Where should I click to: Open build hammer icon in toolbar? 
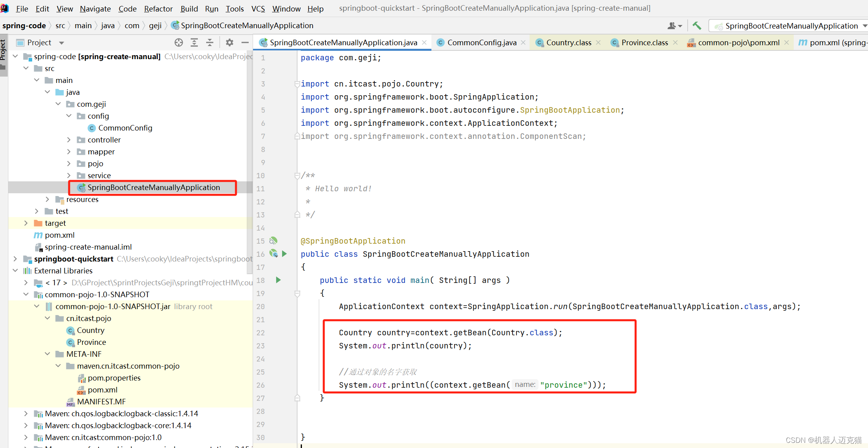pyautogui.click(x=696, y=25)
